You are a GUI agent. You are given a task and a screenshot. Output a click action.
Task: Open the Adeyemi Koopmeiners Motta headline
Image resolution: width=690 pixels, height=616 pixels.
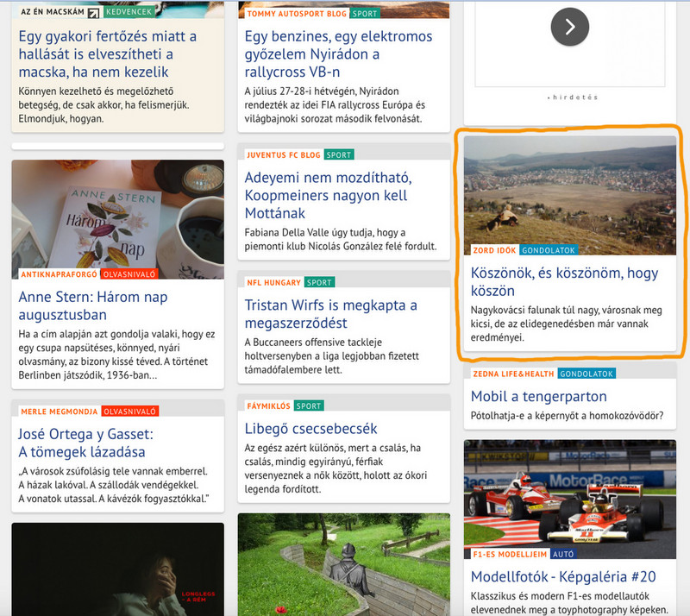point(329,195)
